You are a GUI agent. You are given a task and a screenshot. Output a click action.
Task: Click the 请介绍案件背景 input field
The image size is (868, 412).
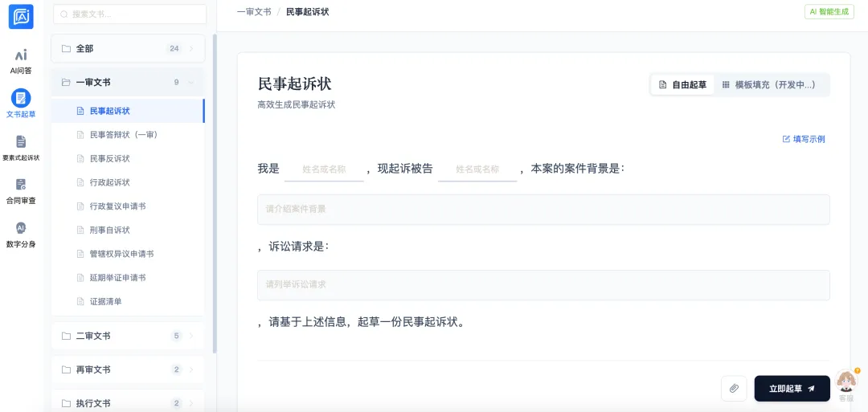[x=543, y=209]
